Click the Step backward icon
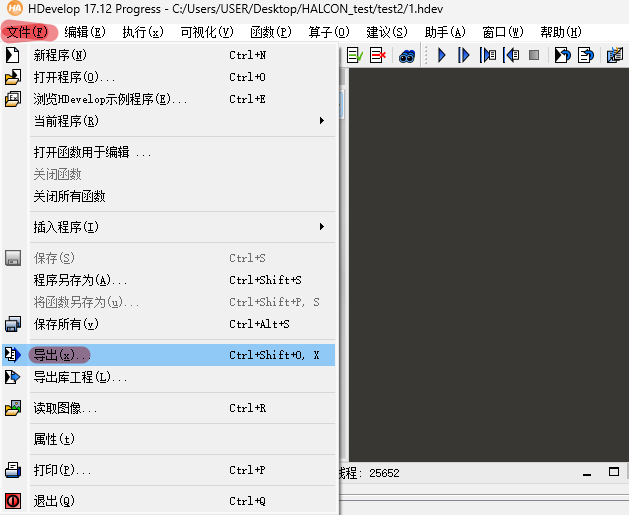Screen dimensions: 629x515 coord(511,55)
